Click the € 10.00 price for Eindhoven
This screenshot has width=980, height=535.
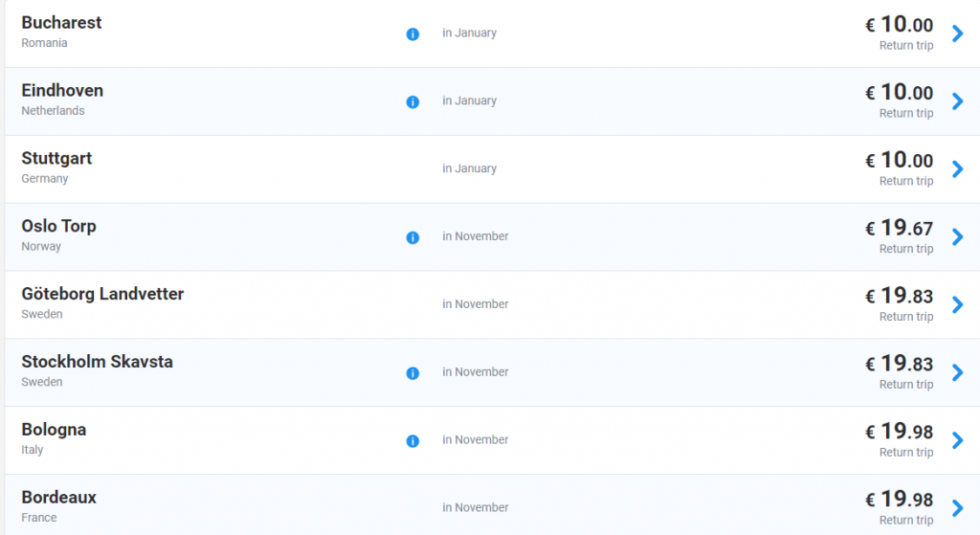click(899, 92)
